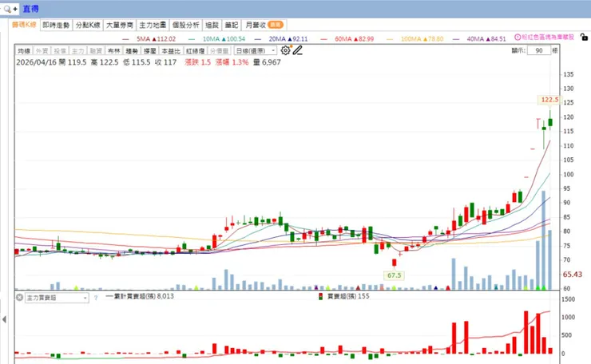
Task: Select the pencil drawing tool icon
Action: coord(298,50)
